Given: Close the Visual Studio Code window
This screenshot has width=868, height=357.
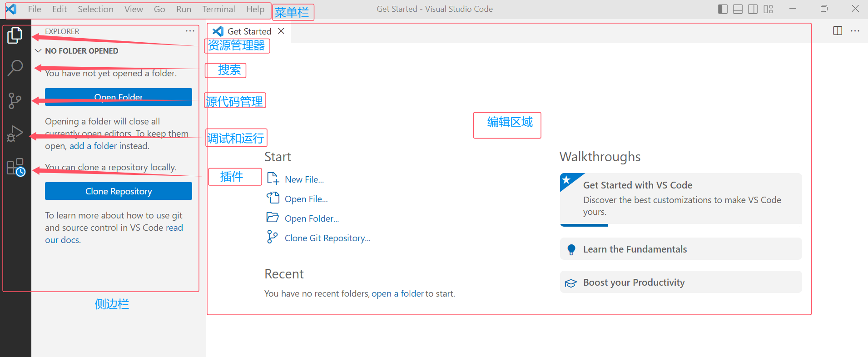Looking at the screenshot, I should pos(855,9).
